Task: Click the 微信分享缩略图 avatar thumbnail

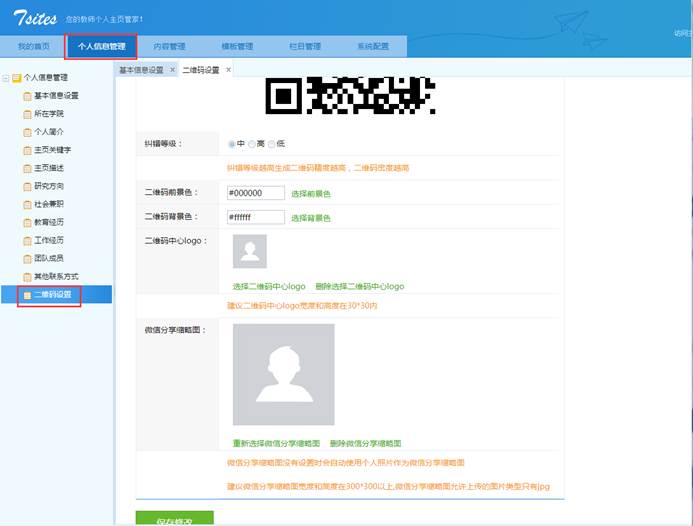Action: point(283,375)
